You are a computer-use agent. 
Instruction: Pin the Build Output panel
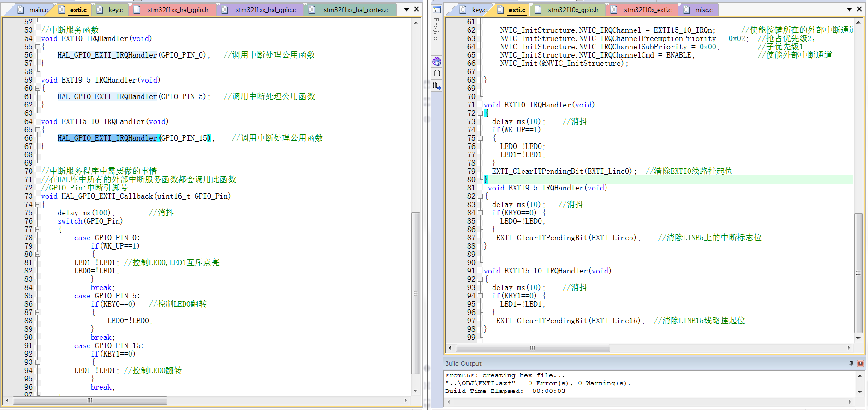pos(851,363)
